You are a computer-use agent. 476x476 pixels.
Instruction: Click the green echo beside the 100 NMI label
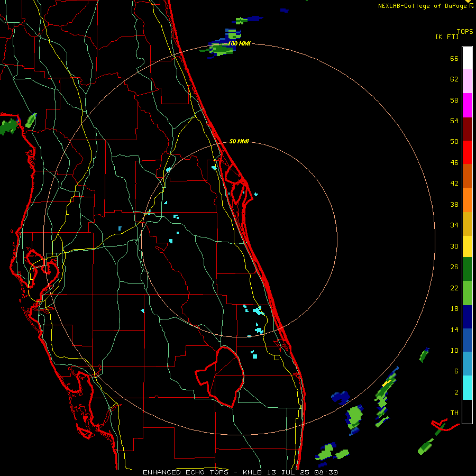click(x=221, y=49)
